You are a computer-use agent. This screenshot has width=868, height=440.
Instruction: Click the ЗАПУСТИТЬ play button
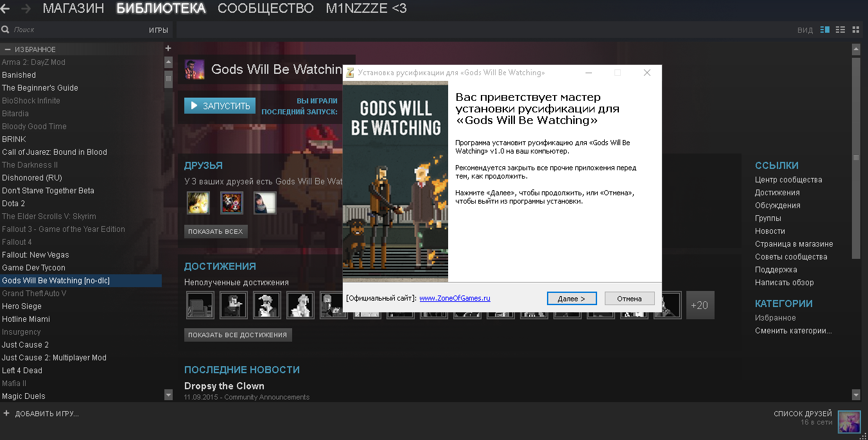click(x=220, y=106)
